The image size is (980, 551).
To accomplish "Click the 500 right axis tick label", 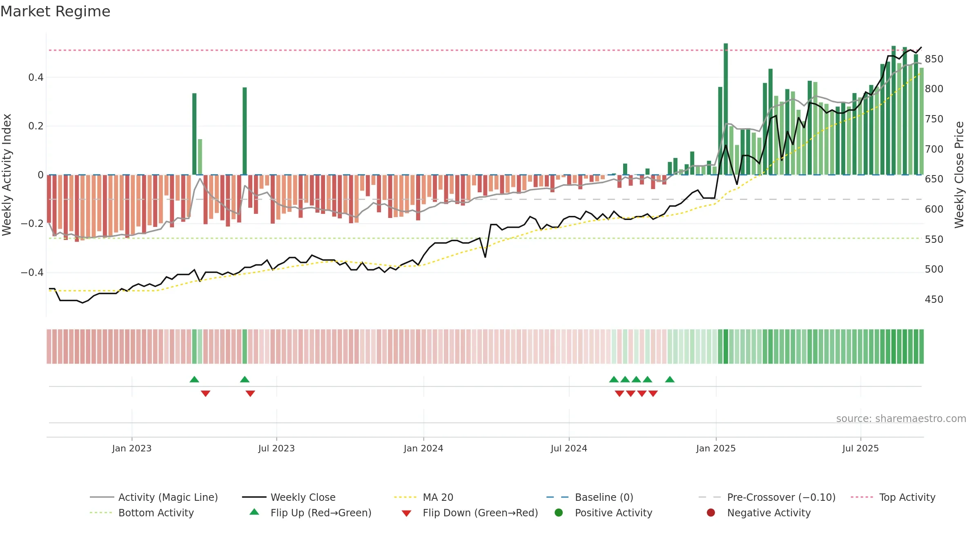I will [934, 269].
